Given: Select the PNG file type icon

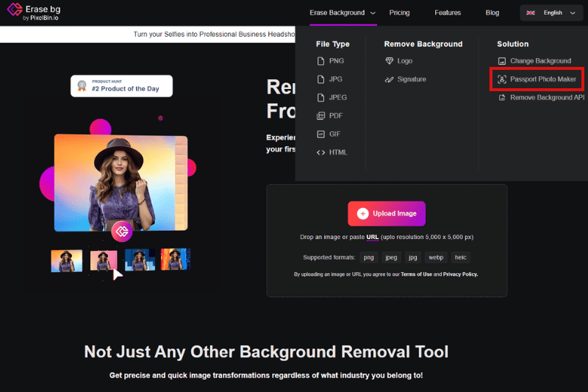Looking at the screenshot, I should (x=320, y=61).
